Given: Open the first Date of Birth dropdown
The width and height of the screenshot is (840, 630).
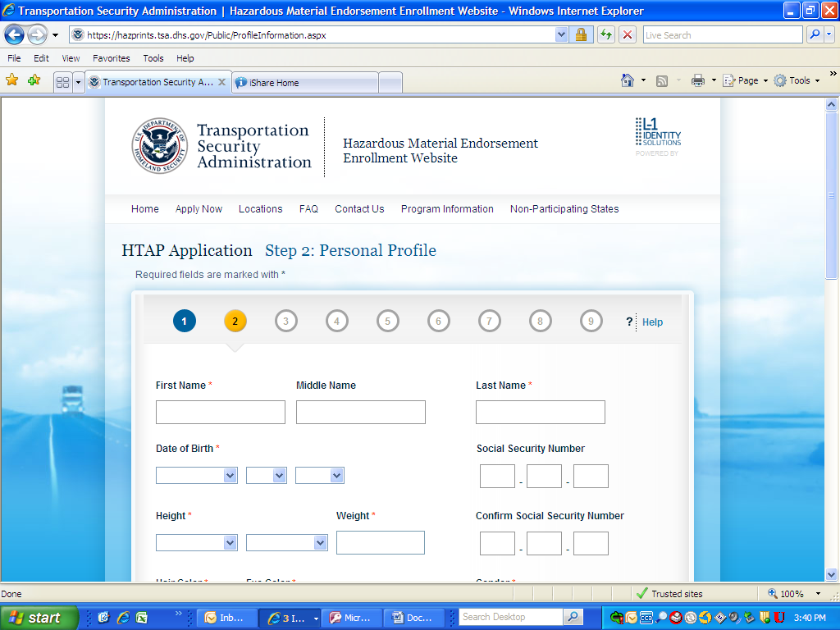Looking at the screenshot, I should (197, 475).
